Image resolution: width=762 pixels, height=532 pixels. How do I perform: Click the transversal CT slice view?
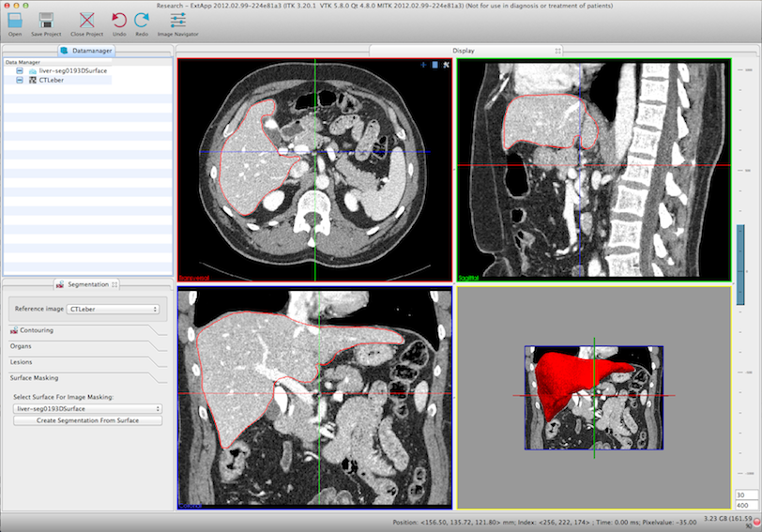tap(315, 170)
